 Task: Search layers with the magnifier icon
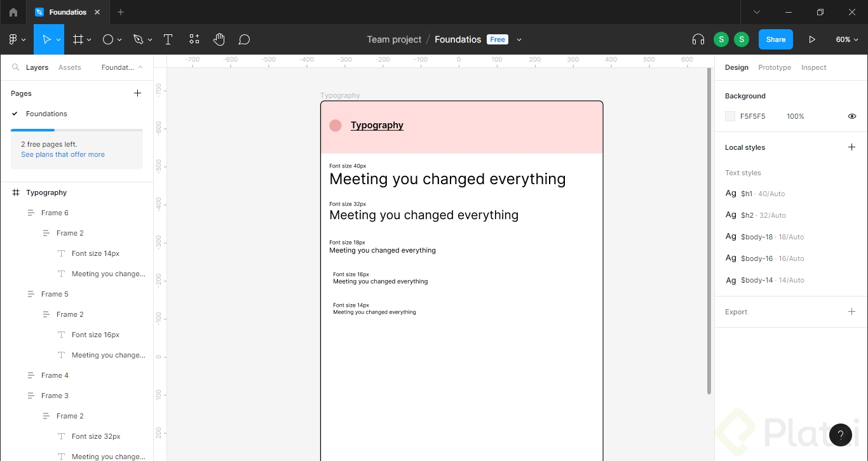pyautogui.click(x=15, y=67)
